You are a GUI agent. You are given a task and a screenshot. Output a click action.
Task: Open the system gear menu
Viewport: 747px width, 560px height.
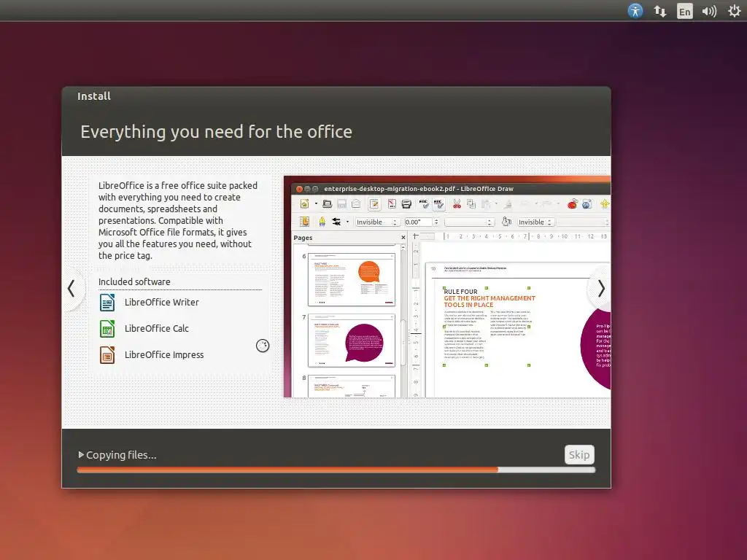click(x=735, y=11)
